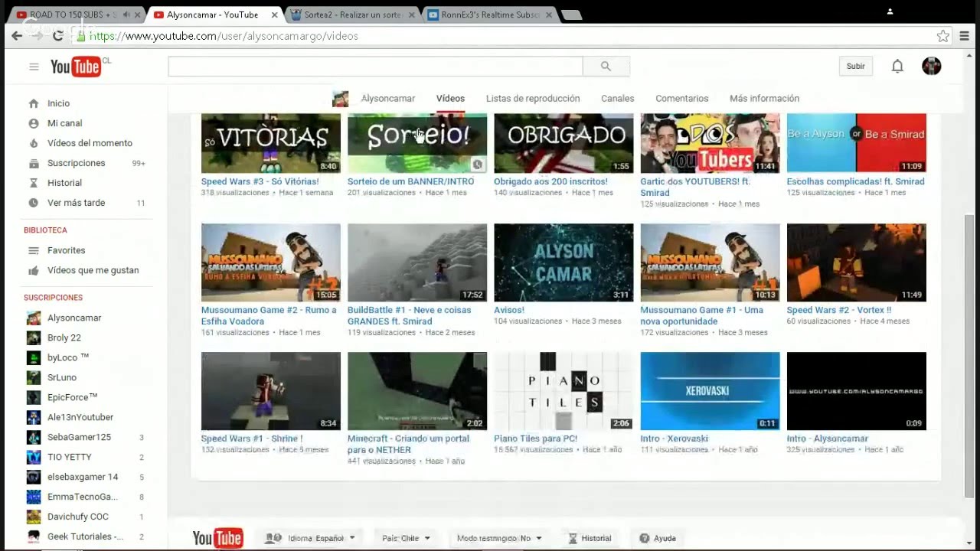
Task: Click the Broly 22 subscription avatar
Action: pos(34,337)
